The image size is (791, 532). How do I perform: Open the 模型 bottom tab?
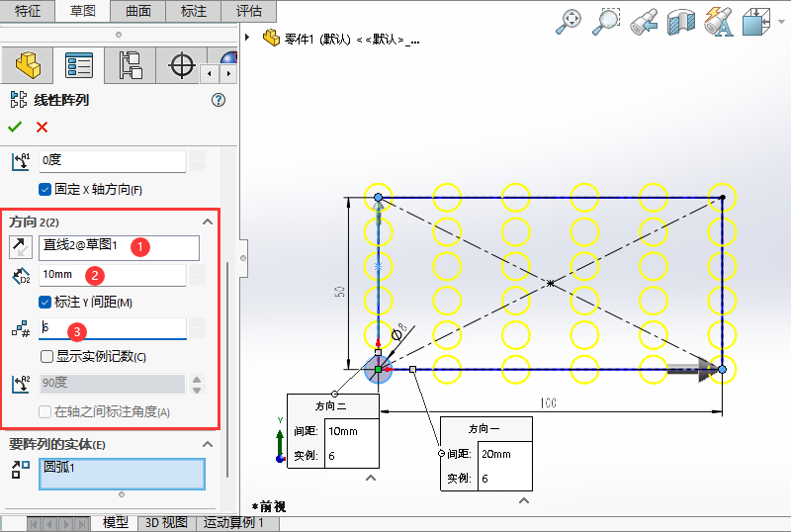[x=116, y=522]
